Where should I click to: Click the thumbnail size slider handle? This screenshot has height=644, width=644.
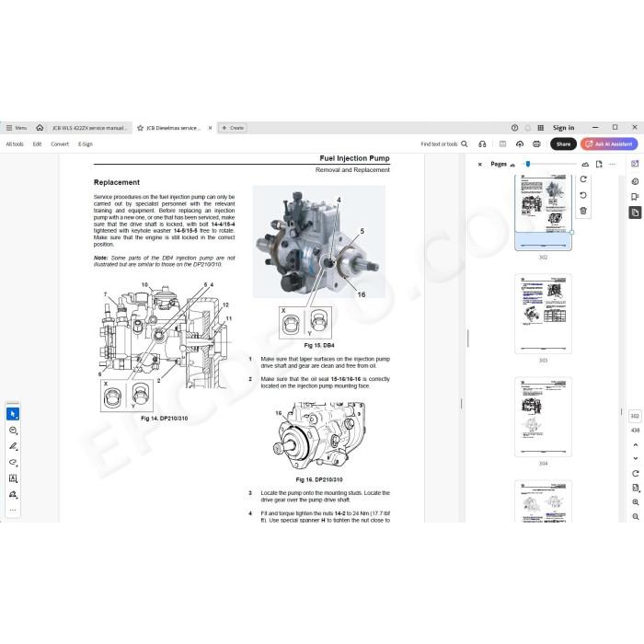click(528, 164)
